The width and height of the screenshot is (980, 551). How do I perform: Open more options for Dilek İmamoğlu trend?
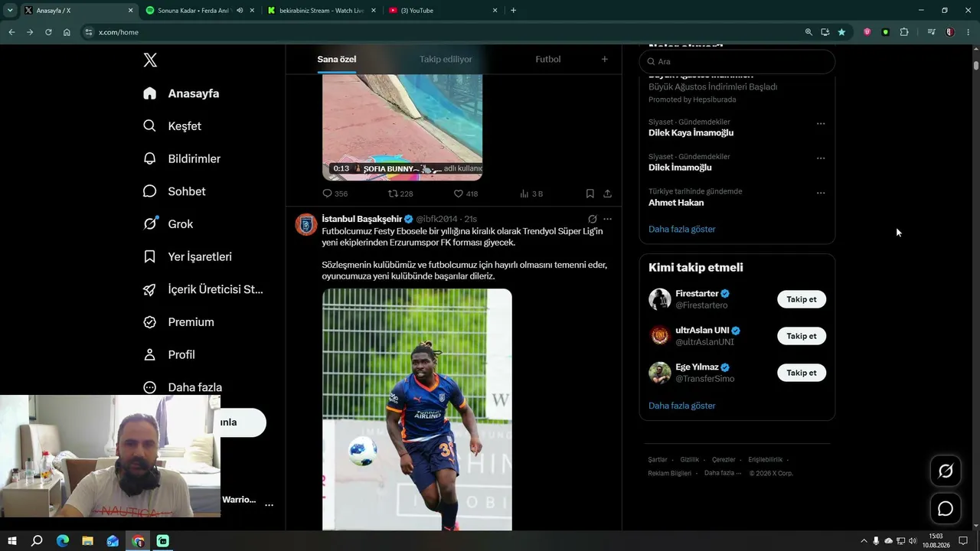[821, 158]
